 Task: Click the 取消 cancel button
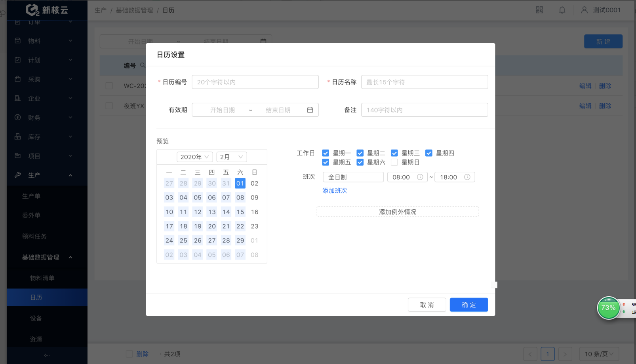427,305
